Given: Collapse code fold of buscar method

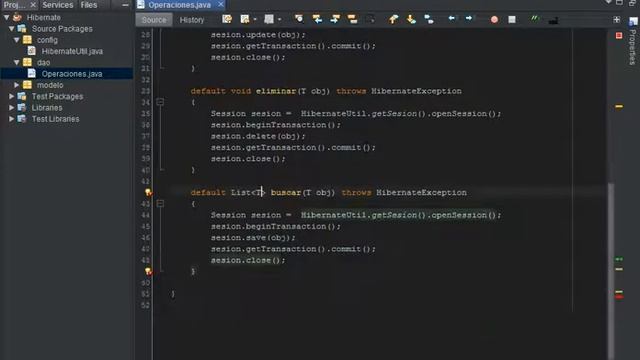Looking at the screenshot, I should (160, 203).
